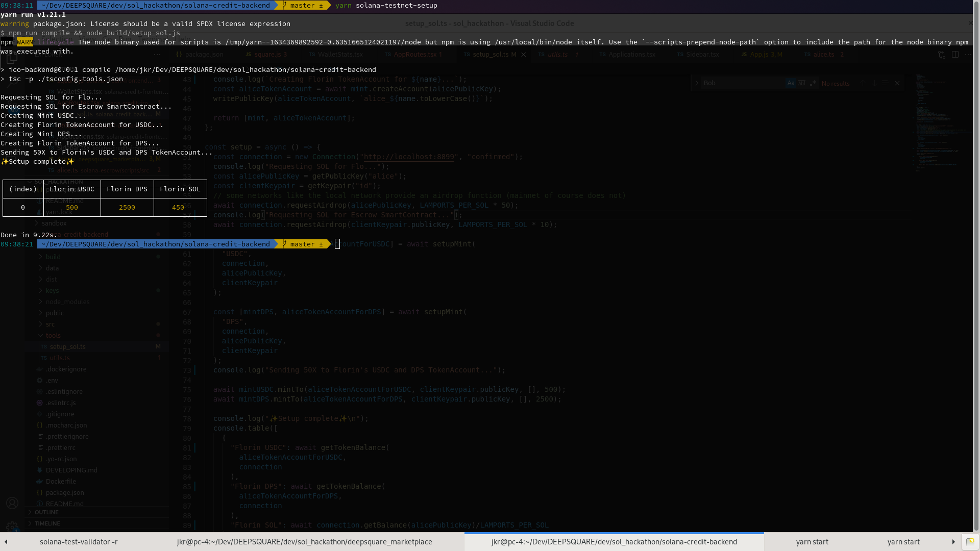The height and width of the screenshot is (551, 980).
Task: Expand the TIMELINE section
Action: coord(47,523)
